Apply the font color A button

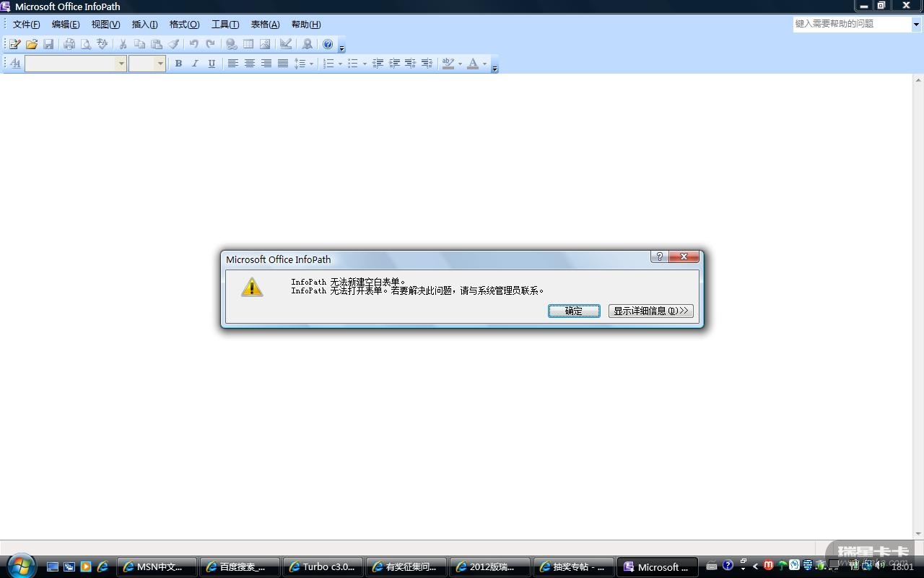click(x=473, y=64)
